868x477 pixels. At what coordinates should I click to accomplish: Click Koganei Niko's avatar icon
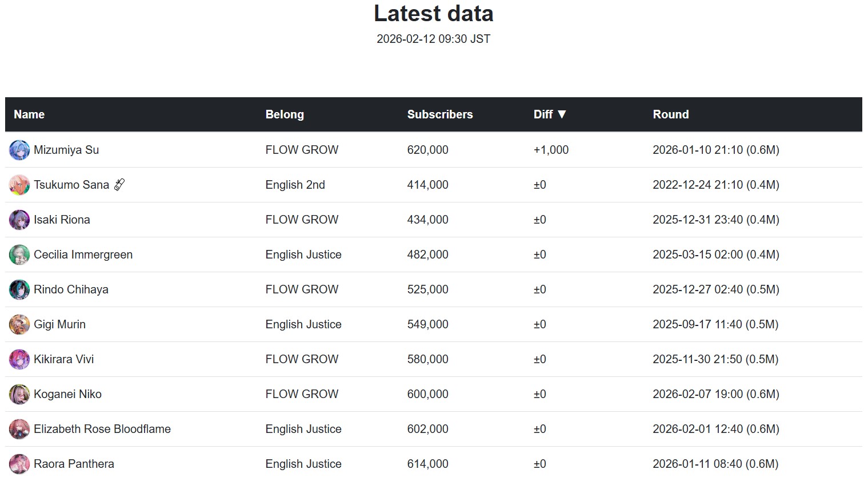[19, 395]
